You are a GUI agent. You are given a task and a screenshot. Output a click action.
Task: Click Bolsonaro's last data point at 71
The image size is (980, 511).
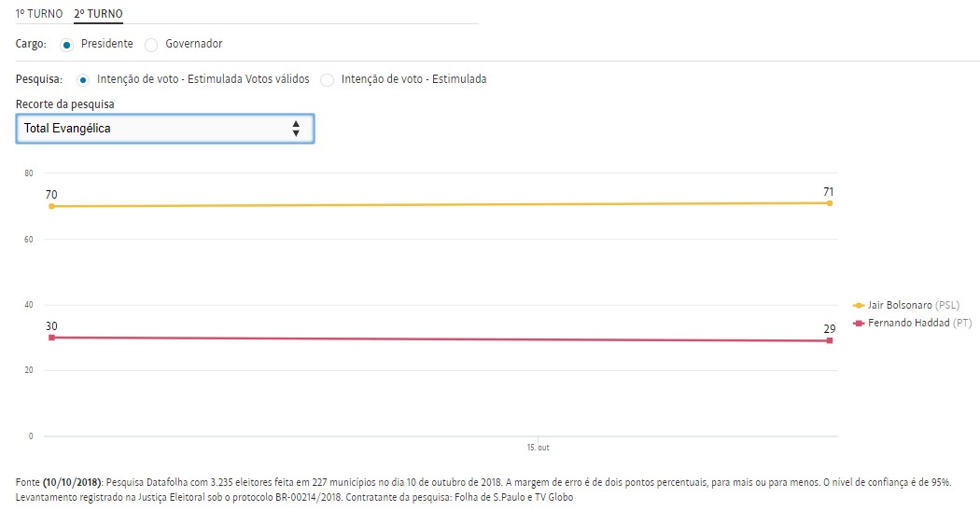(829, 202)
